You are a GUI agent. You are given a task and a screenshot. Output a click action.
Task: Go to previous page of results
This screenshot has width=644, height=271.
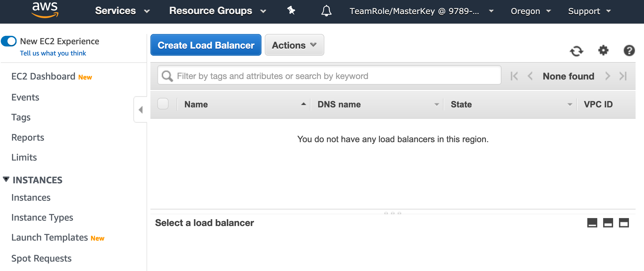point(530,76)
